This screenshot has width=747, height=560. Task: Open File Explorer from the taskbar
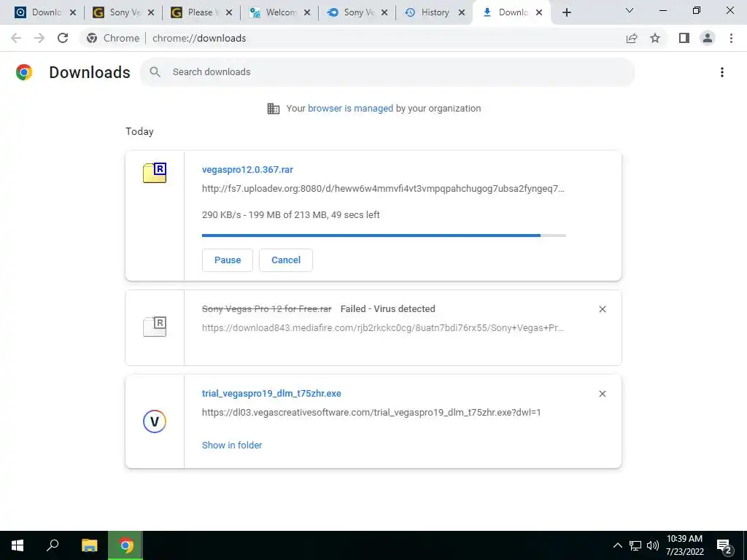(89, 545)
